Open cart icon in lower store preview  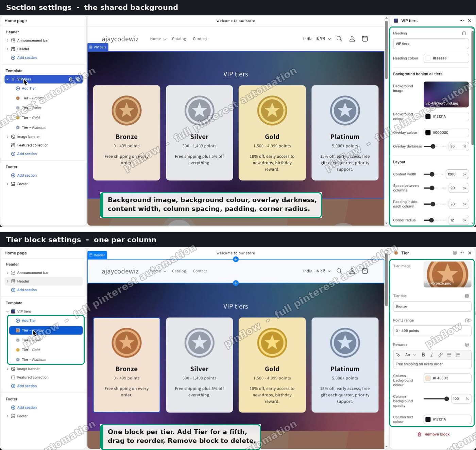click(365, 271)
